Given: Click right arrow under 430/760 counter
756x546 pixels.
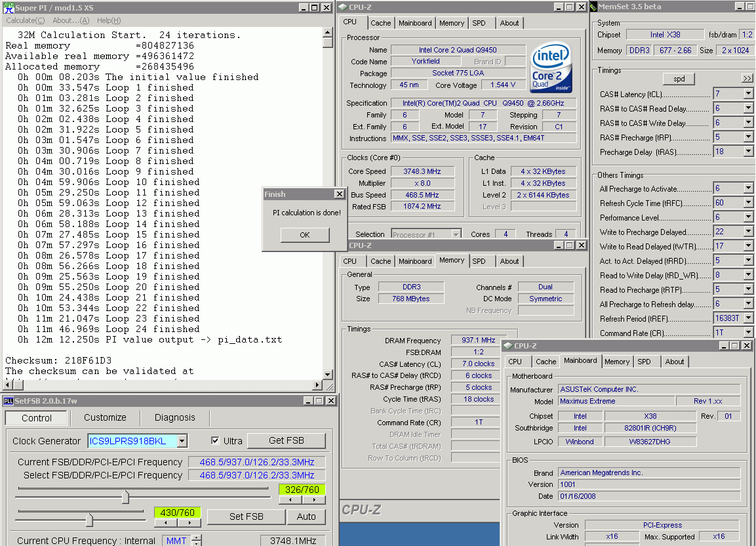Looking at the screenshot, I should click(189, 522).
